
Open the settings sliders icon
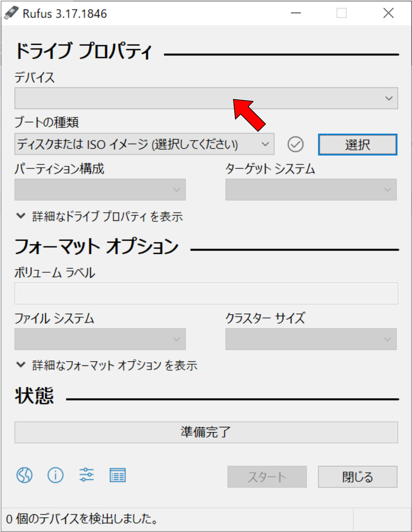[x=87, y=475]
